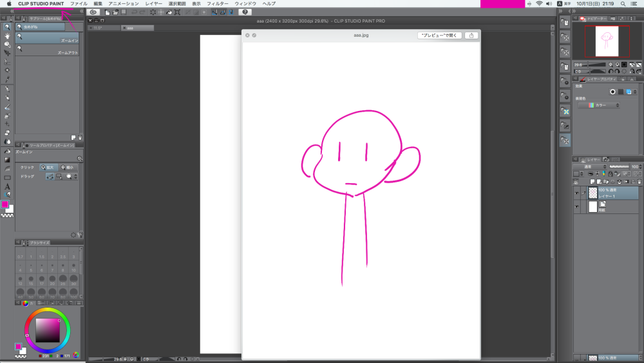Viewport: 644px width, 363px height.
Task: Click the Clip Studio launcher icon
Action: coord(93,12)
